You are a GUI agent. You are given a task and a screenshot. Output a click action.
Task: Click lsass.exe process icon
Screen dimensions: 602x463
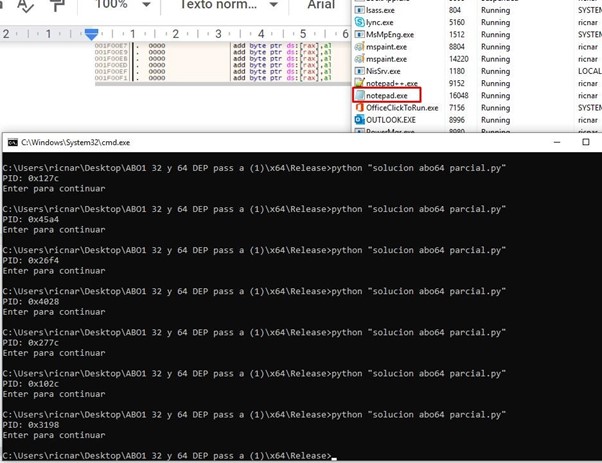click(x=359, y=10)
